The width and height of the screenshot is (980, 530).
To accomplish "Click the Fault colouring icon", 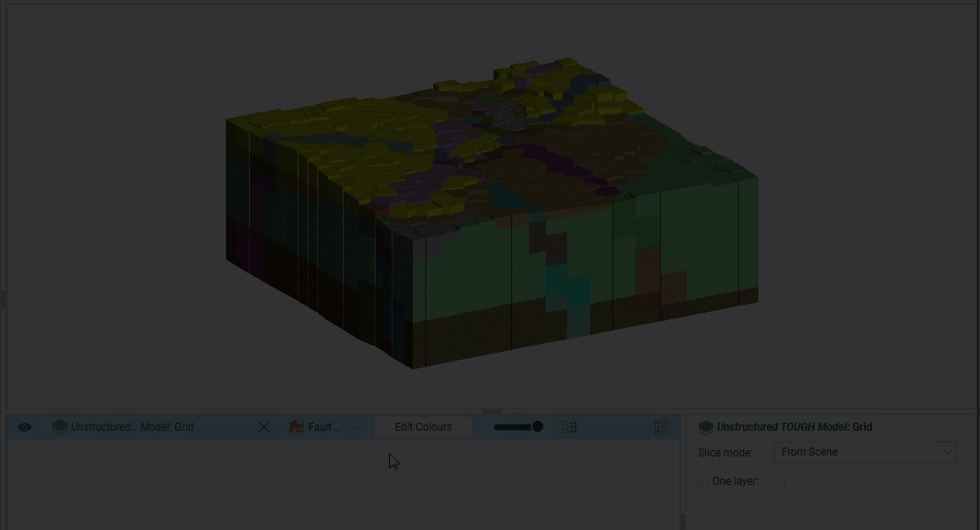I will pos(297,427).
